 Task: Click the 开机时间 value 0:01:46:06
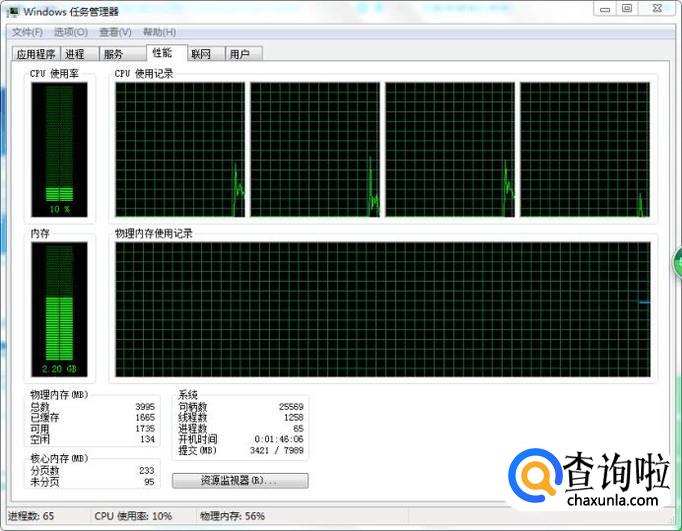[279, 439]
